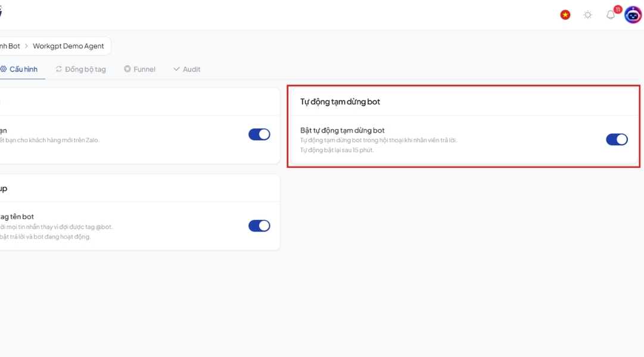Go to the Audit tab

point(187,69)
